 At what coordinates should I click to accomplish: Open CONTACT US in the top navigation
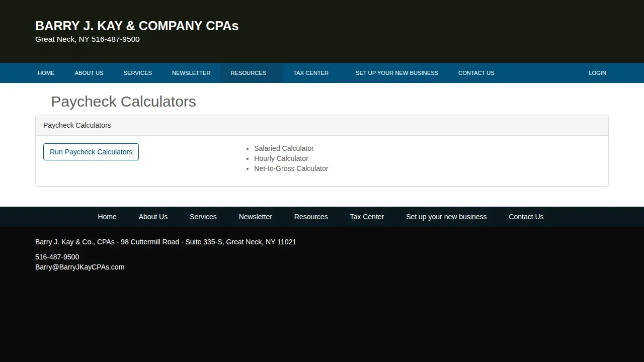476,73
